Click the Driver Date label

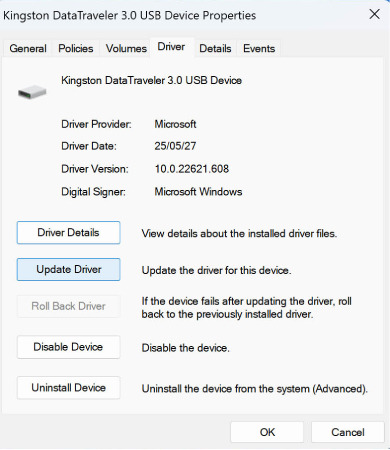89,146
